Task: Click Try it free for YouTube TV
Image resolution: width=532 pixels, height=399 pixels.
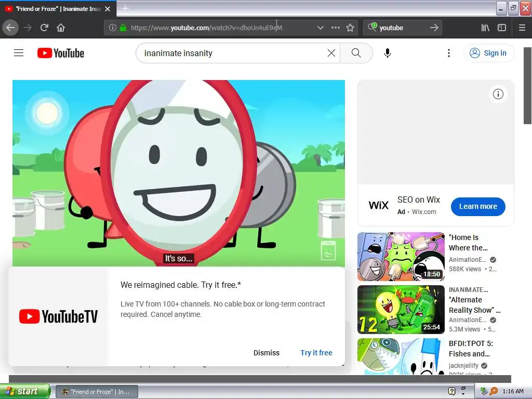Action: [x=316, y=353]
